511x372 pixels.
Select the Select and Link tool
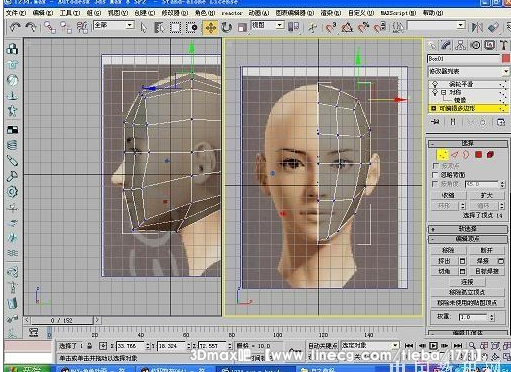point(50,27)
